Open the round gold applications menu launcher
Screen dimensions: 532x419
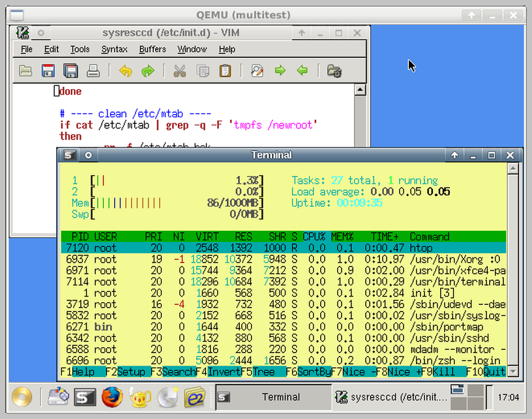(x=22, y=397)
